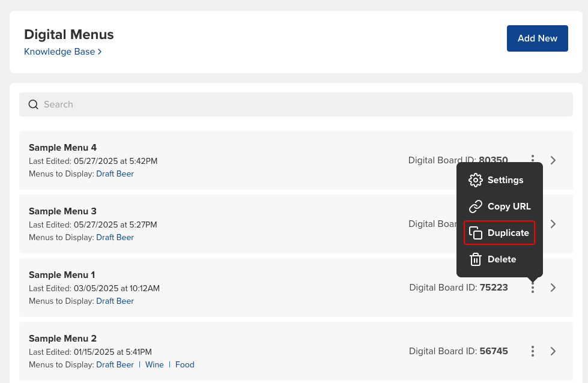Click the Food link on Sample Menu 2
Image resolution: width=588 pixels, height=383 pixels.
click(184, 364)
